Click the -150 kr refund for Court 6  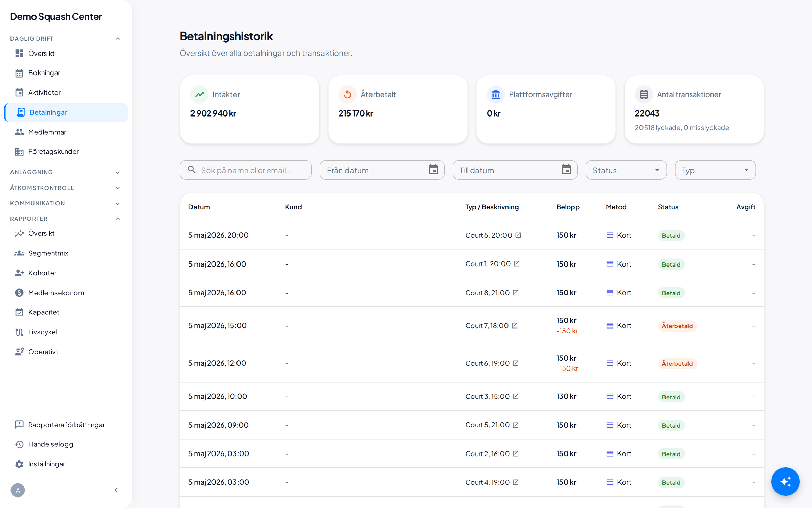(567, 368)
